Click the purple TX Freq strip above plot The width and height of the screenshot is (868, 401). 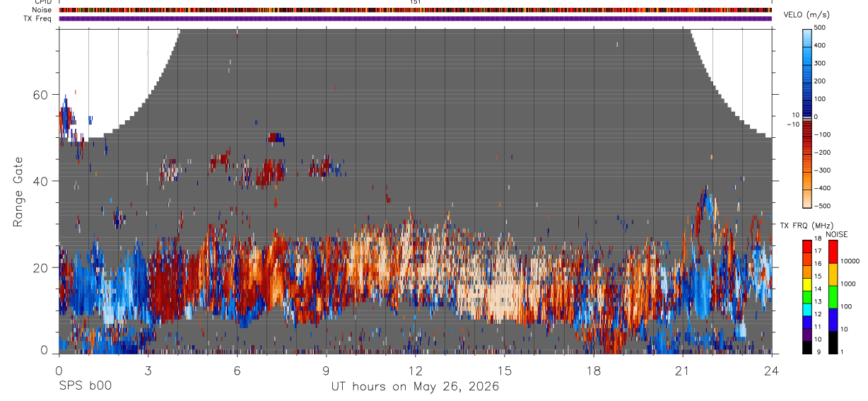point(415,18)
